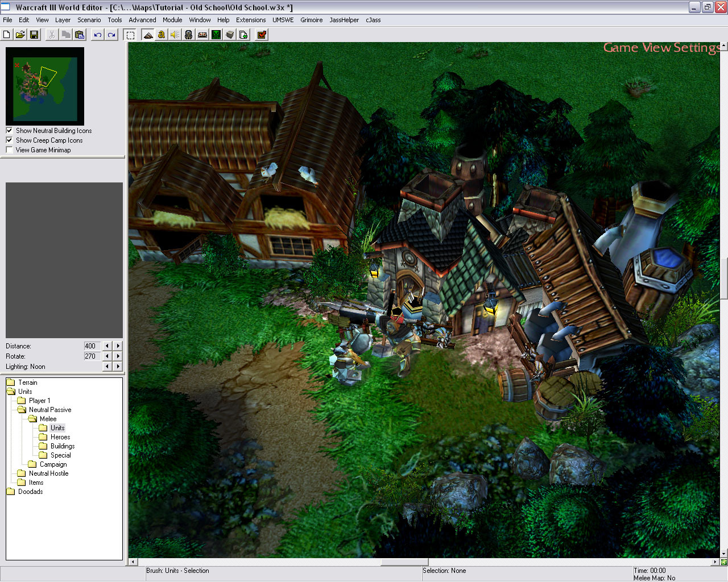The image size is (728, 582).
Task: Open the Import Manager icon
Action: (x=243, y=35)
